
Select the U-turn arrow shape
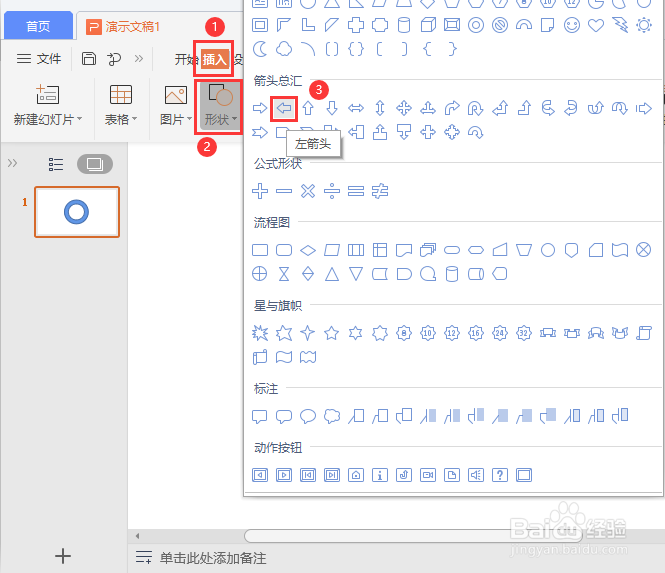(x=476, y=109)
